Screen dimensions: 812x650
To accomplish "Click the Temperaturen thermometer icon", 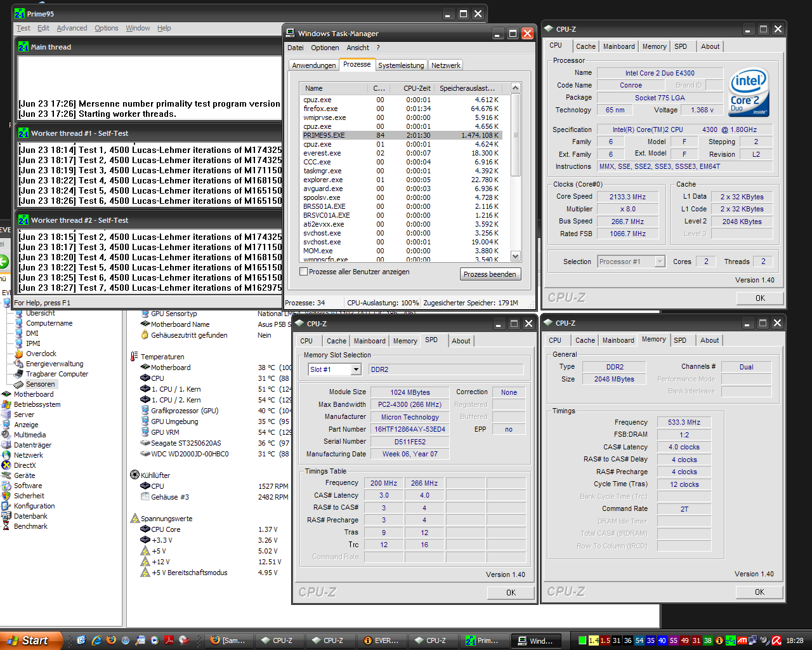I will click(x=134, y=357).
